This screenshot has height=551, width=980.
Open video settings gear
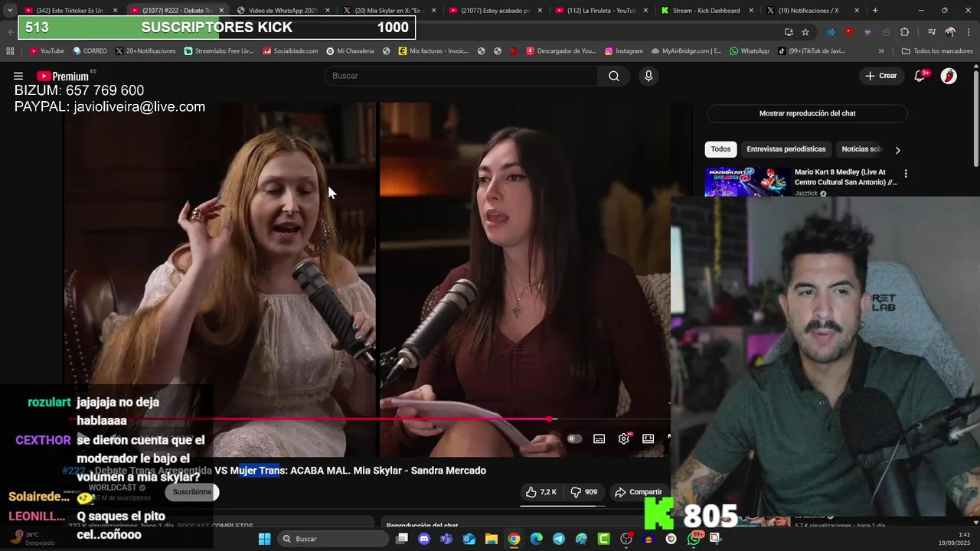click(x=624, y=439)
